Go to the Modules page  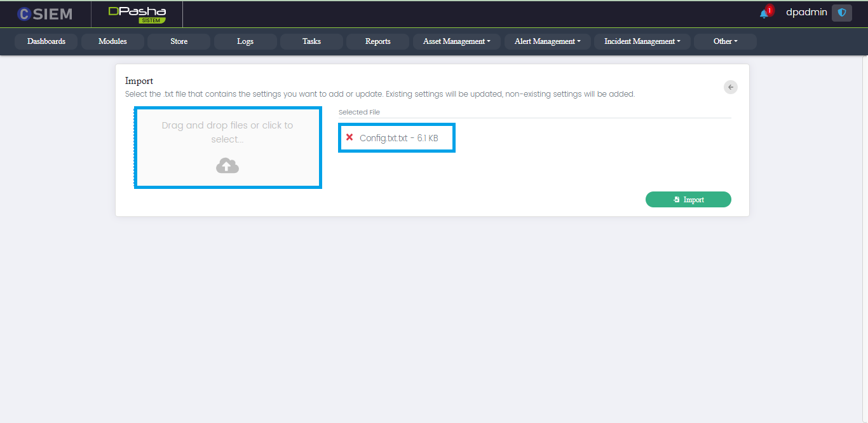(112, 41)
